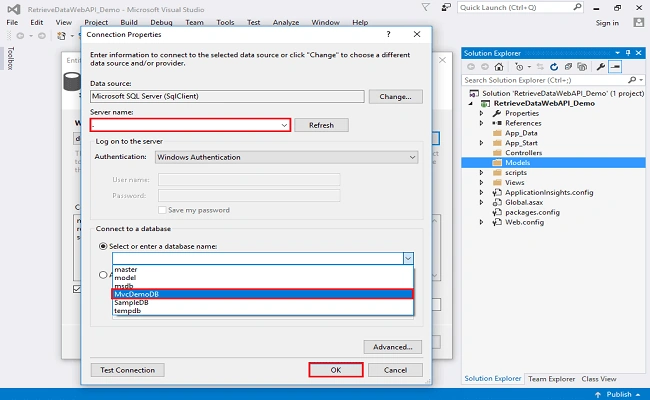
Task: Click Publish arrow icon in status bar
Action: [598, 395]
